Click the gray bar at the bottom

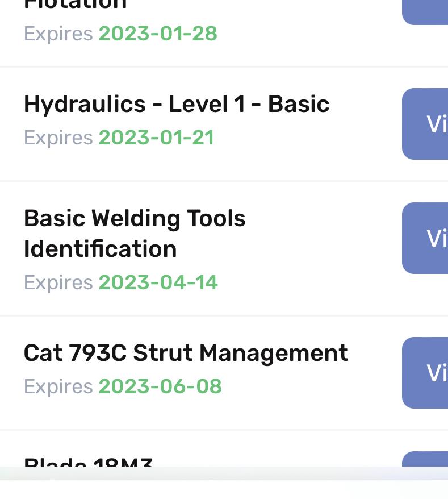pos(224,473)
